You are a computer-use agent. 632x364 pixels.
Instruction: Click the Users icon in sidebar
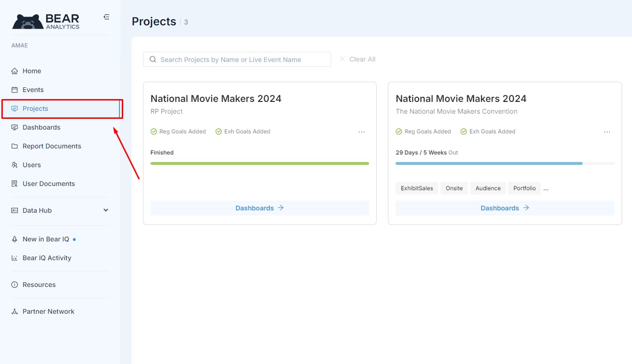click(x=15, y=165)
